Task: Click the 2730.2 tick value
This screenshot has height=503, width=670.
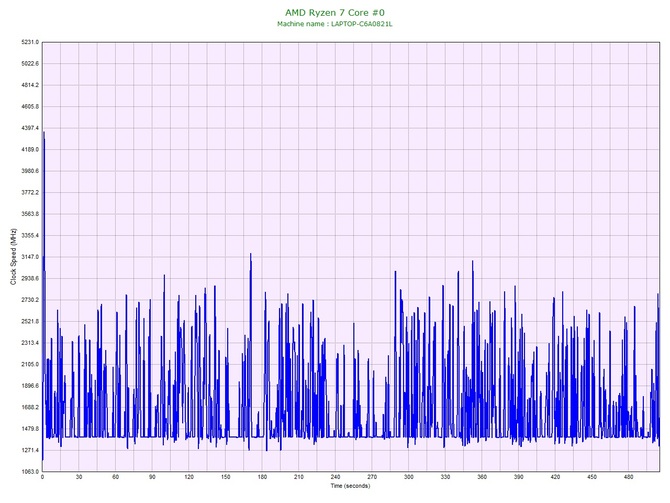Action: [30, 300]
